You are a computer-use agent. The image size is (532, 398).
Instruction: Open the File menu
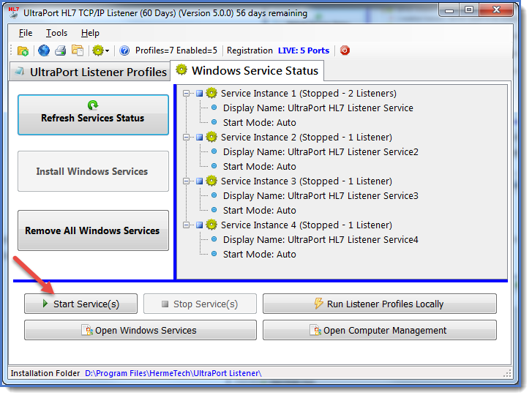click(x=26, y=33)
